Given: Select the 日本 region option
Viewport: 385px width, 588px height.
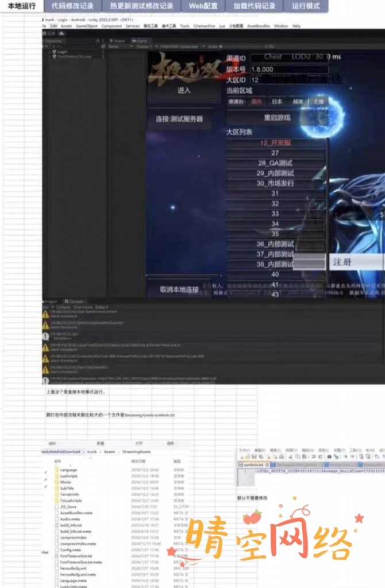Looking at the screenshot, I should (x=277, y=102).
